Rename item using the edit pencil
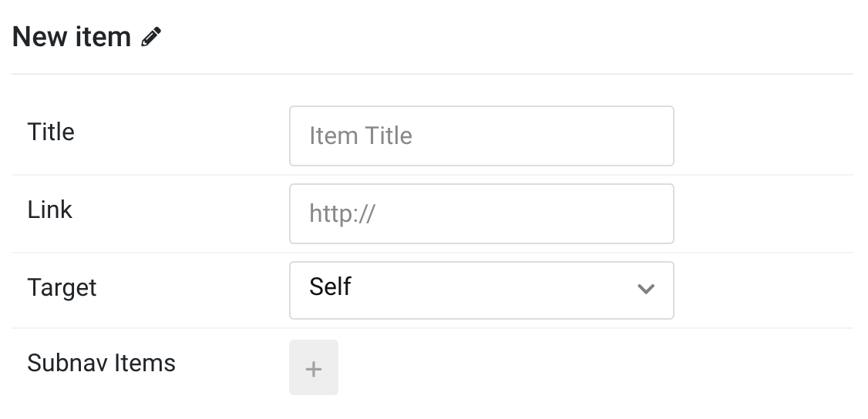This screenshot has width=868, height=419. (151, 37)
